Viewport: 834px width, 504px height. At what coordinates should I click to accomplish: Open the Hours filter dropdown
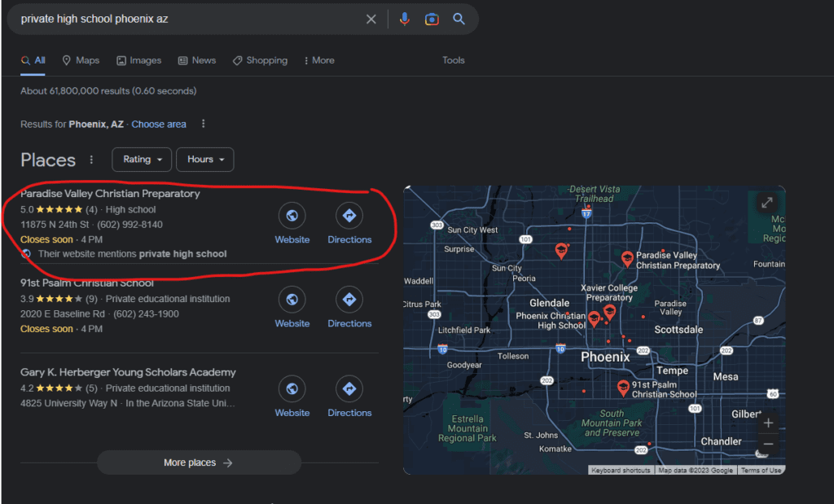pos(204,160)
